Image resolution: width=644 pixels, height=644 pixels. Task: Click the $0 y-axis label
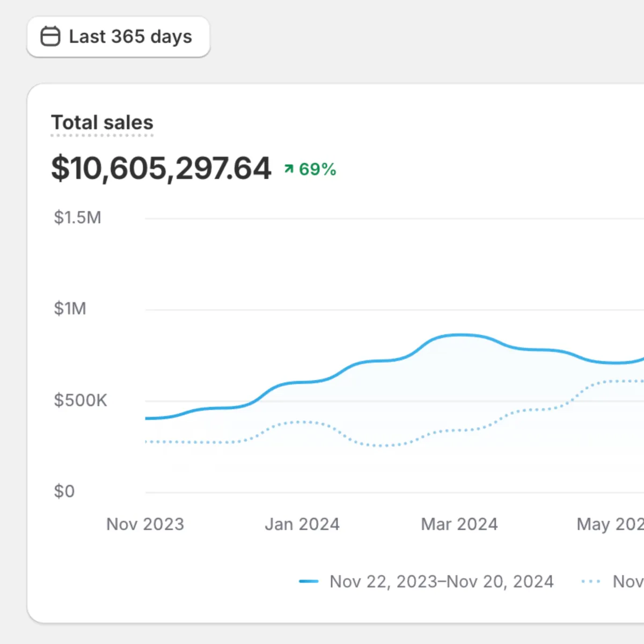click(x=64, y=491)
